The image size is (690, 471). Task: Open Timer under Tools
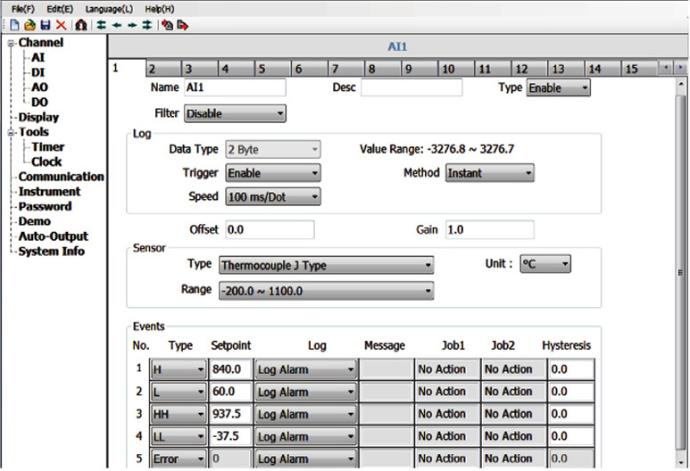tap(48, 147)
